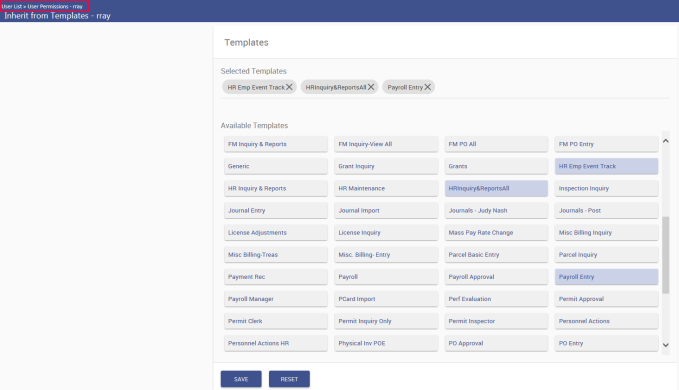Remove HRInquiry&ReportsAll selected chip
This screenshot has width=679, height=390.
click(371, 87)
